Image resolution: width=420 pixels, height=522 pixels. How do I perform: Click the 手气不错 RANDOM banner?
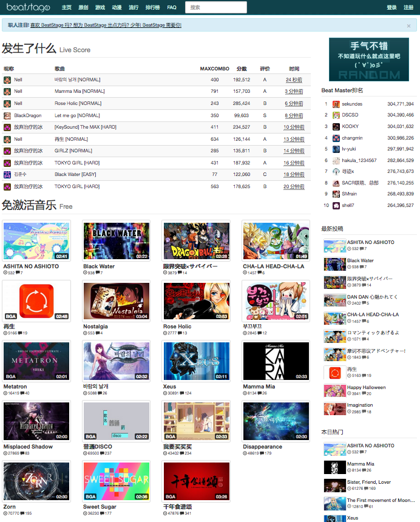(x=369, y=59)
